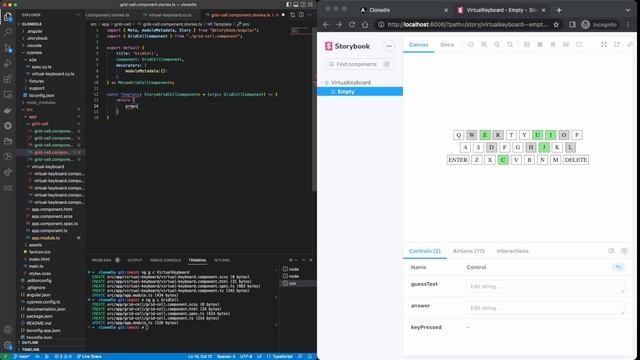The height and width of the screenshot is (360, 640).
Task: Click the Storybook reset zoom icon
Action: point(510,44)
